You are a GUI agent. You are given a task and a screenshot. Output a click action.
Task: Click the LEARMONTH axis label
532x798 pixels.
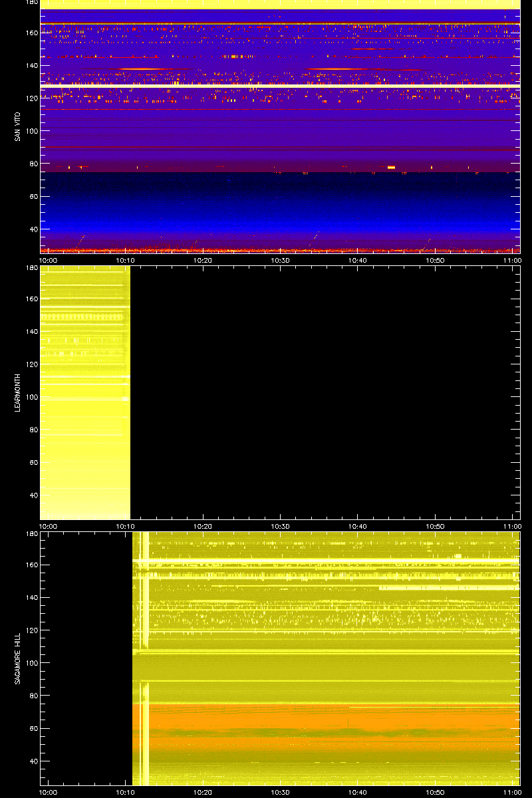point(18,392)
